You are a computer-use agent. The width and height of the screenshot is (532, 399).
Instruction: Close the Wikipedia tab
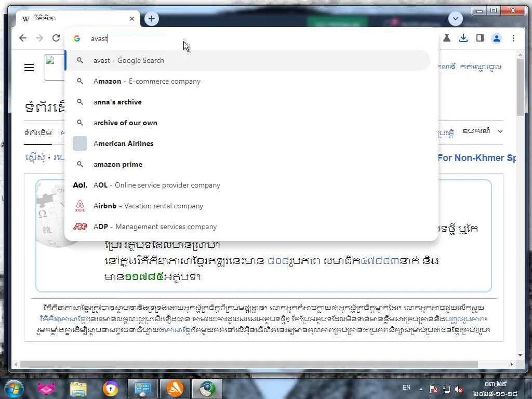pyautogui.click(x=132, y=19)
